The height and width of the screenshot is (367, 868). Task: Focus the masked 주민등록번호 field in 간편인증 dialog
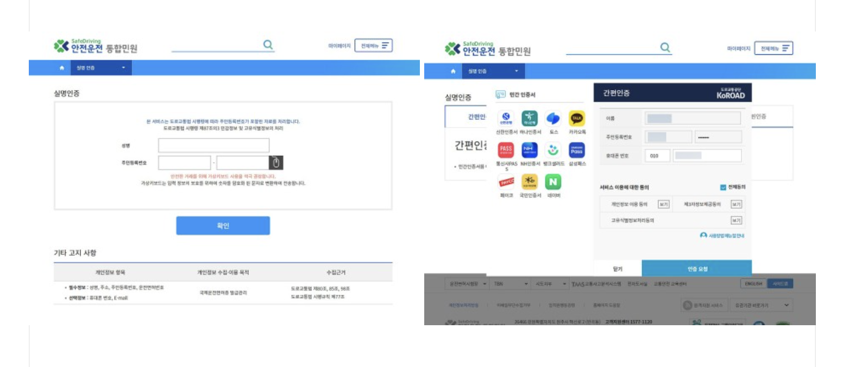[718, 137]
